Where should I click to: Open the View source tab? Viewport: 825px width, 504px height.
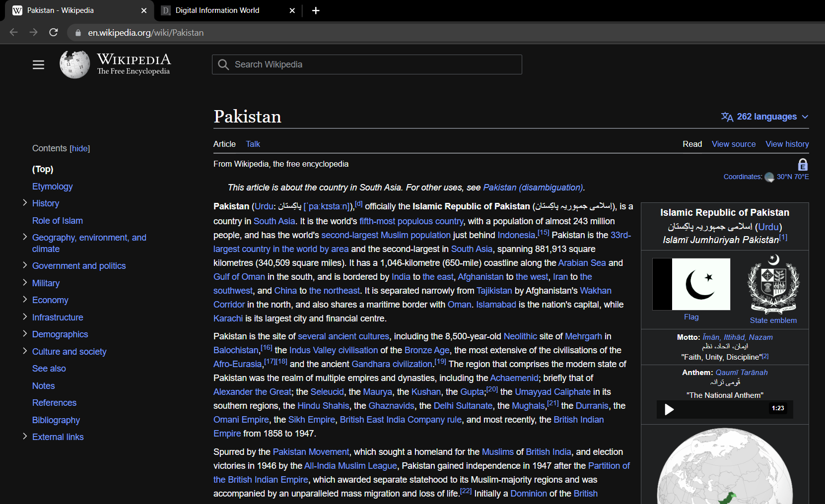pyautogui.click(x=734, y=144)
